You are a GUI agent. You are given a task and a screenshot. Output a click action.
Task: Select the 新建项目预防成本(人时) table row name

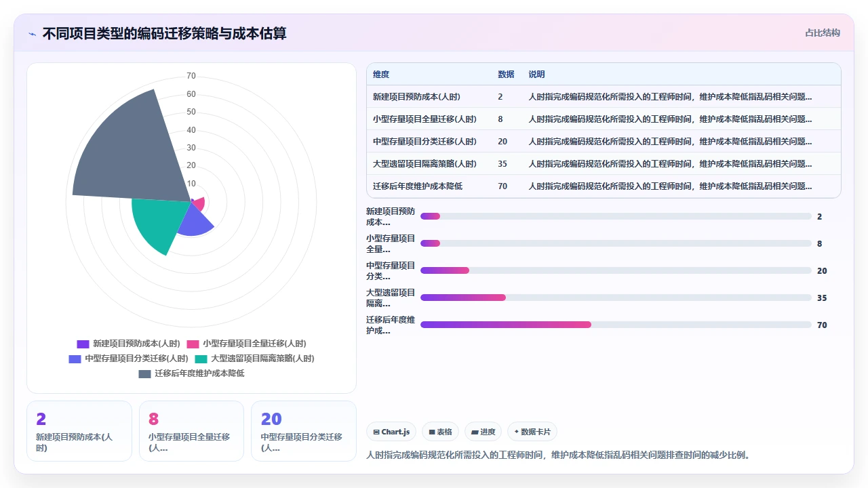416,97
